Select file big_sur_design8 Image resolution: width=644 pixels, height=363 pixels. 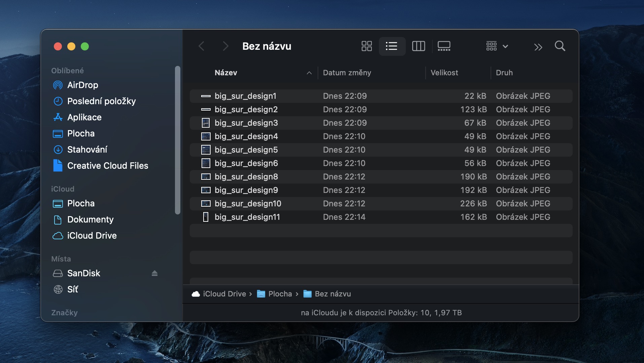[x=381, y=176]
